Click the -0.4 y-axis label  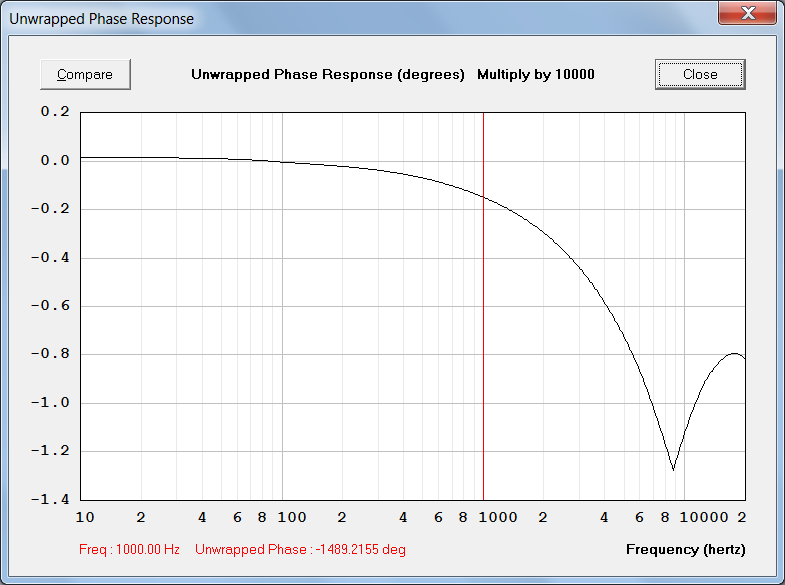(x=50, y=258)
